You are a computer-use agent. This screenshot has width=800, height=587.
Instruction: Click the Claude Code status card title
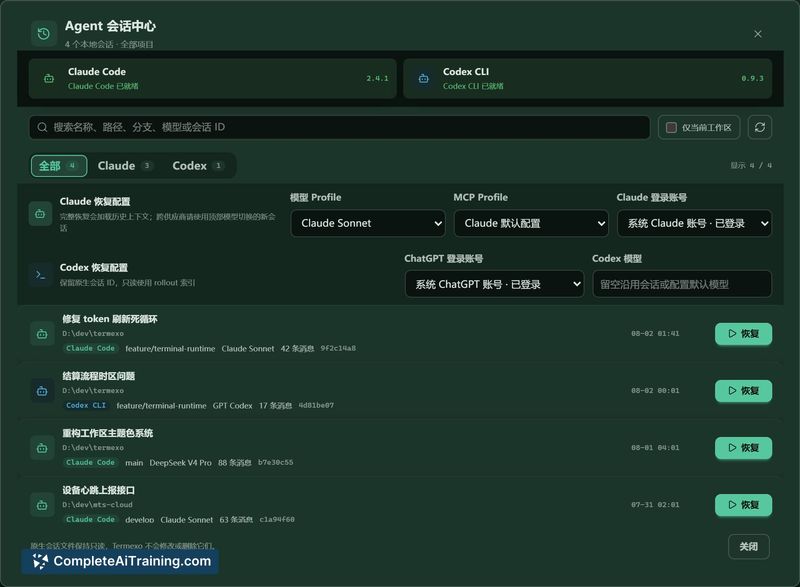pos(97,72)
